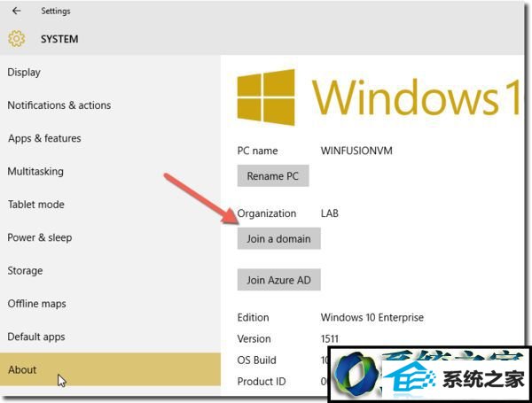
Task: Select Power & sleep
Action: coord(110,237)
